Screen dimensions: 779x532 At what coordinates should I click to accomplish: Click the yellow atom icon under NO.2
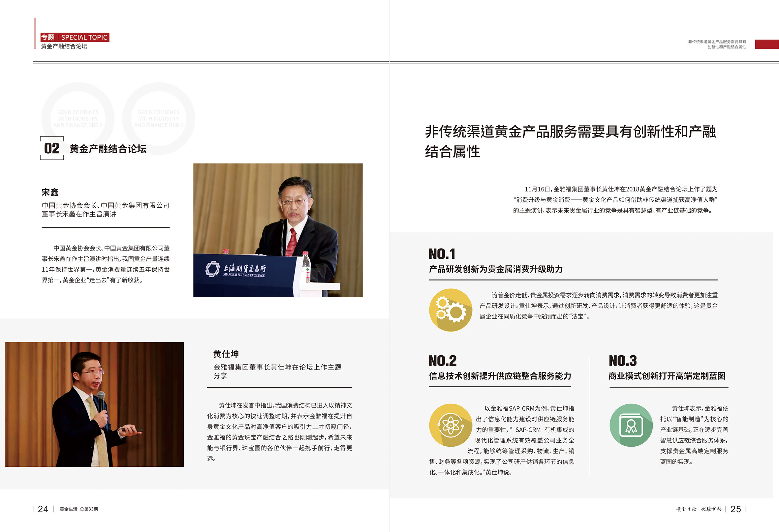tap(451, 425)
